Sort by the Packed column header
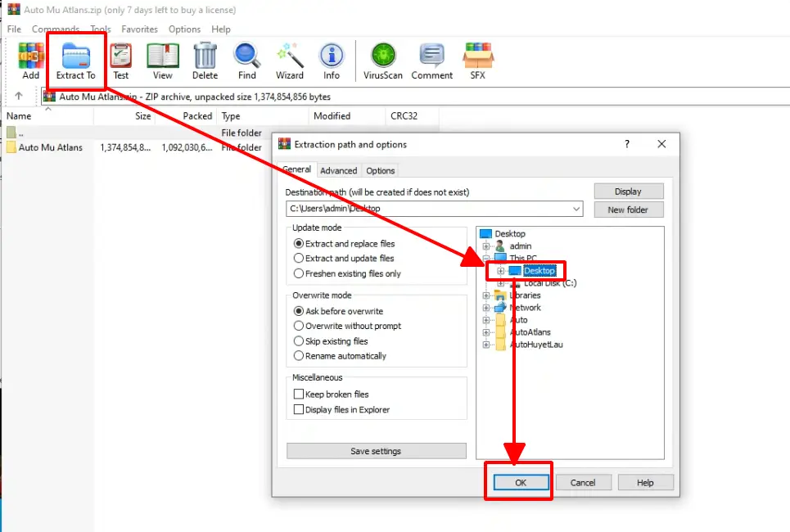 tap(185, 116)
